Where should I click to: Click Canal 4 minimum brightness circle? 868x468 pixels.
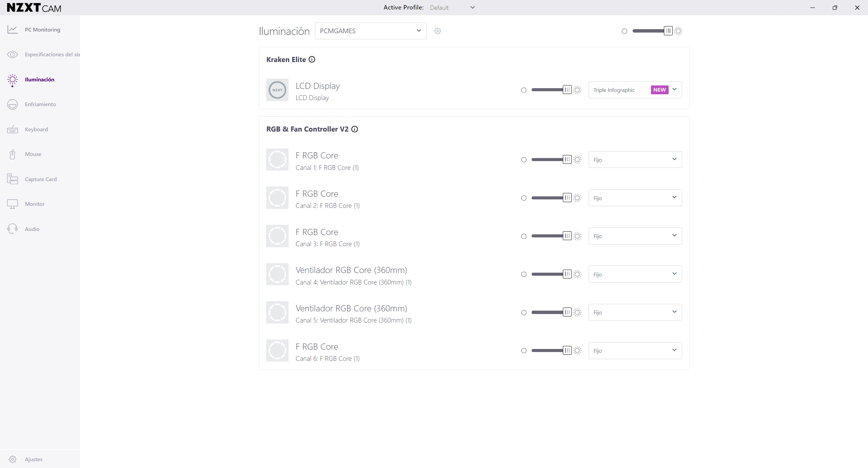click(x=524, y=274)
